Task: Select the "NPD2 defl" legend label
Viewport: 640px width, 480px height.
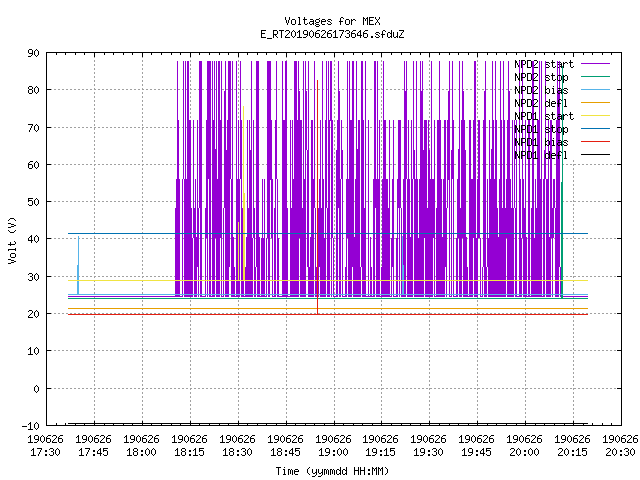Action: pyautogui.click(x=541, y=103)
